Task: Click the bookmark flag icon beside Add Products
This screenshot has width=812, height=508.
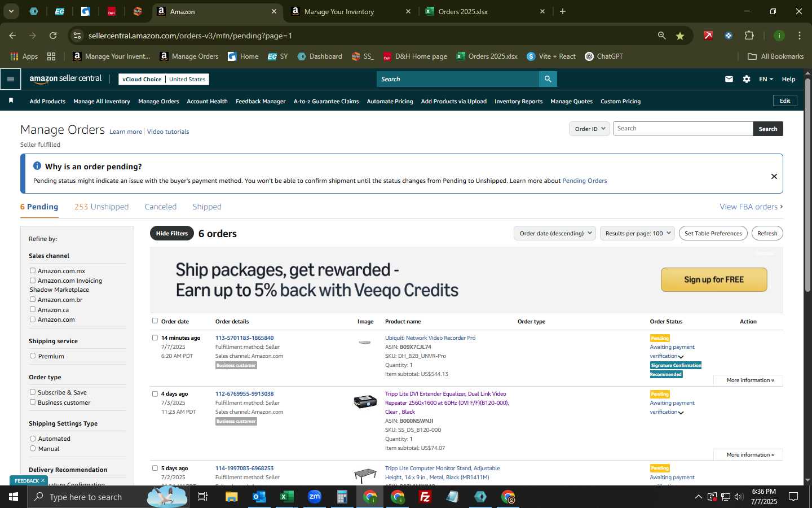Action: (11, 100)
